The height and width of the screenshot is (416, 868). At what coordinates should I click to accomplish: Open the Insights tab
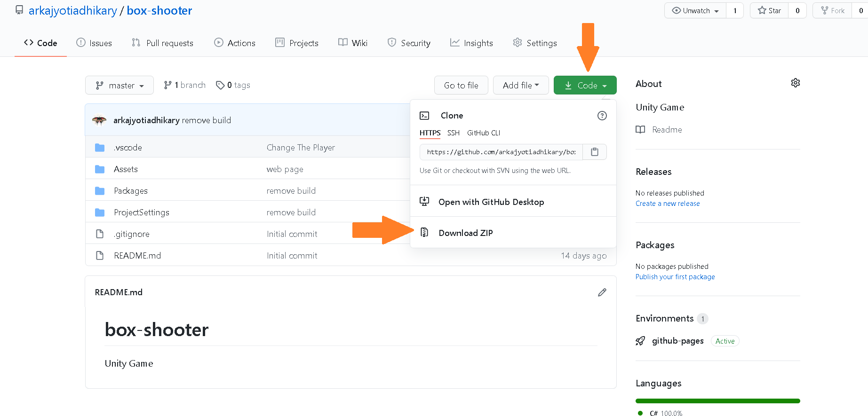click(x=471, y=43)
